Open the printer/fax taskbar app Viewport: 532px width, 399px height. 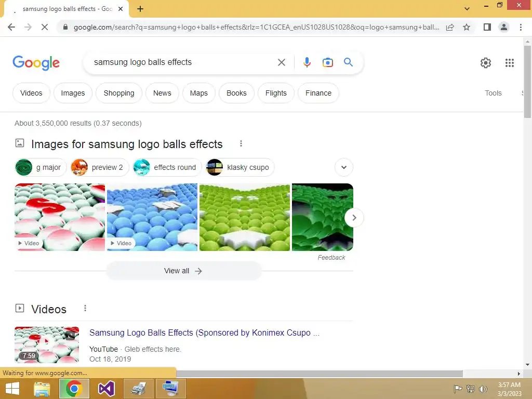tap(138, 389)
